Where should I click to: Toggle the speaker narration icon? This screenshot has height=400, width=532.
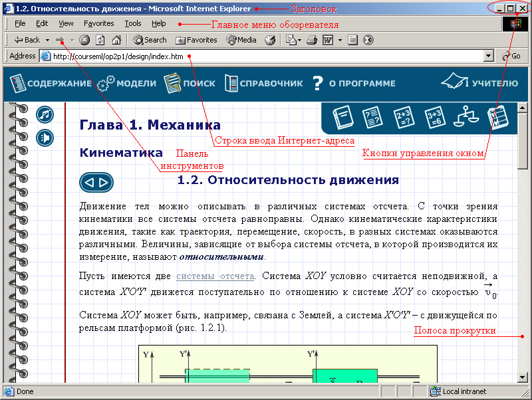click(x=45, y=138)
